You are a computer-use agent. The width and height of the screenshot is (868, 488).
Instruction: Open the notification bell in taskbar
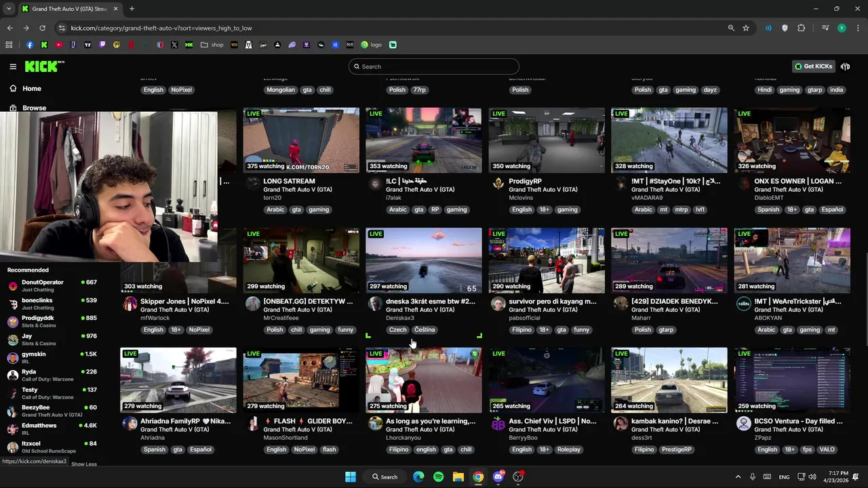[x=856, y=476]
